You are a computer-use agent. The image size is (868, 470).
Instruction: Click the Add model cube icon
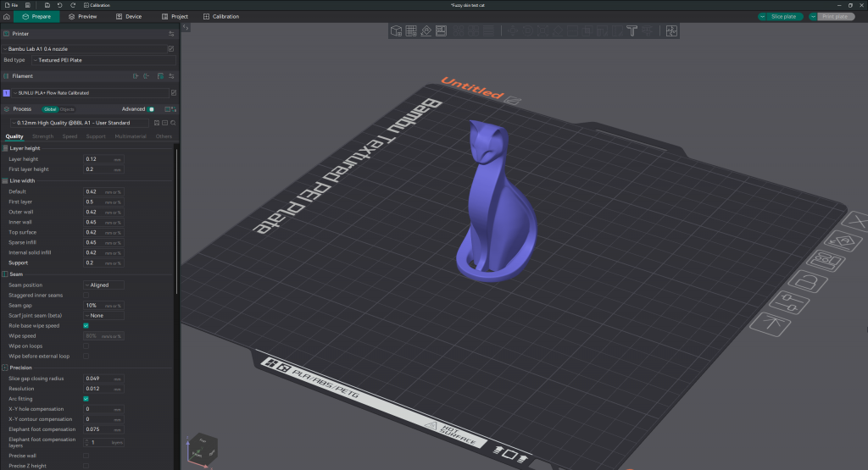click(396, 31)
